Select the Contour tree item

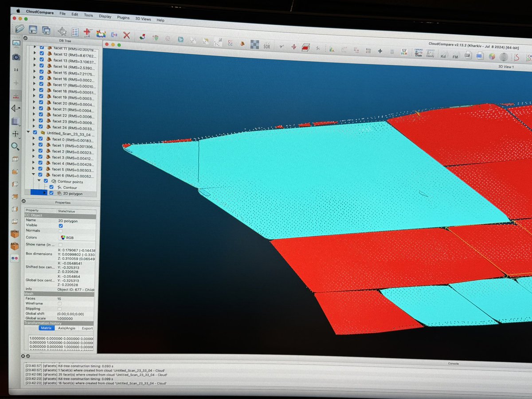point(70,188)
